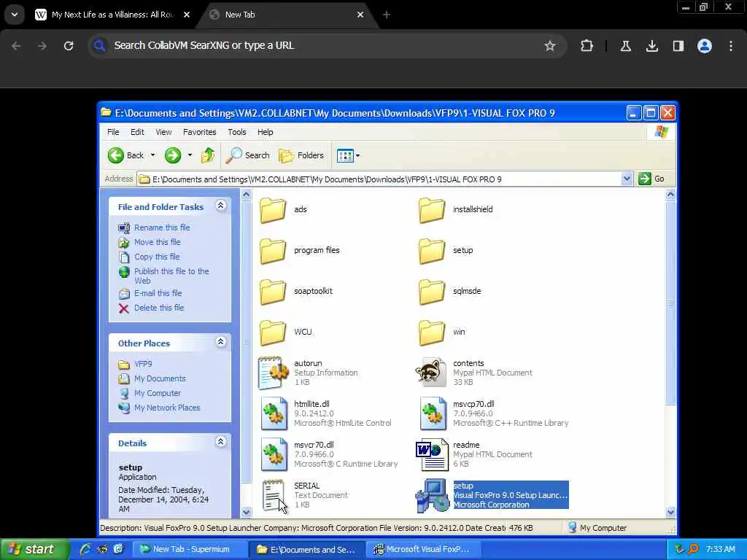Go to VFP9 in Other Places
The width and height of the screenshot is (747, 560).
click(x=143, y=364)
